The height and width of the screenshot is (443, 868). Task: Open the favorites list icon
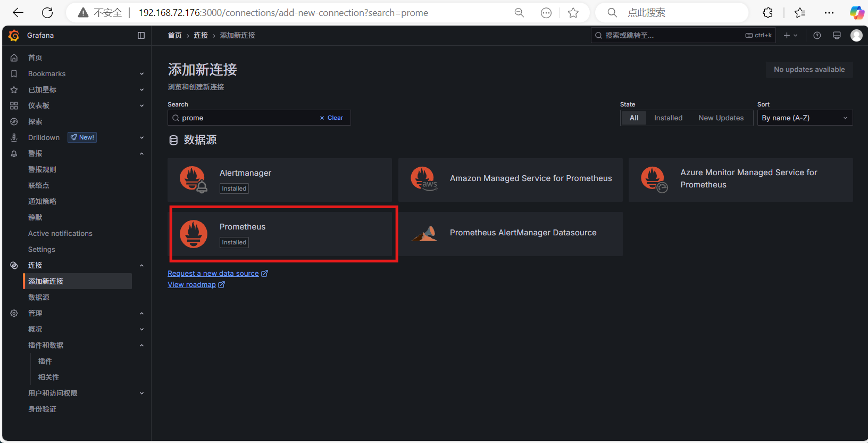[800, 12]
